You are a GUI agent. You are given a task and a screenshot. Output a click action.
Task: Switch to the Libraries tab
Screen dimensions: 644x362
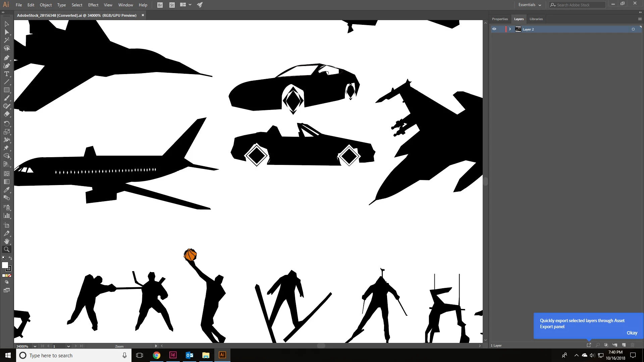point(536,19)
